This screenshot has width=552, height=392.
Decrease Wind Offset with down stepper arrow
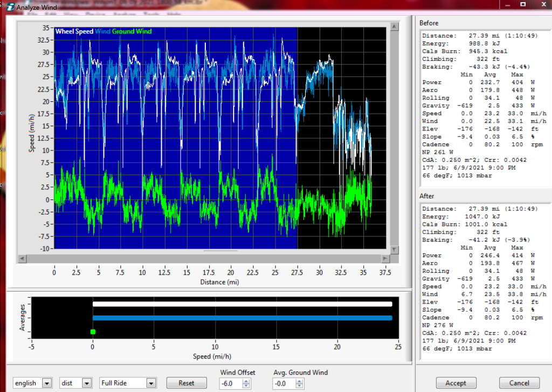(x=246, y=386)
